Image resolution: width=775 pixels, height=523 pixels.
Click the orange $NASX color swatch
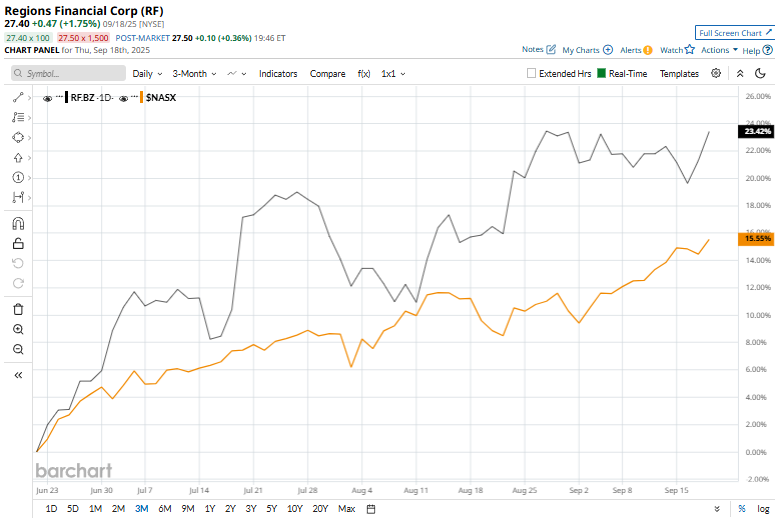click(142, 97)
